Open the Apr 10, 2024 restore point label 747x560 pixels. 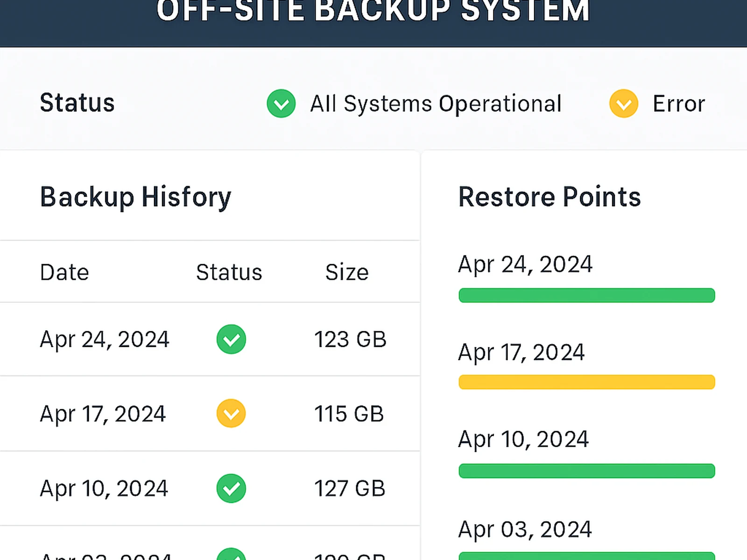(523, 440)
